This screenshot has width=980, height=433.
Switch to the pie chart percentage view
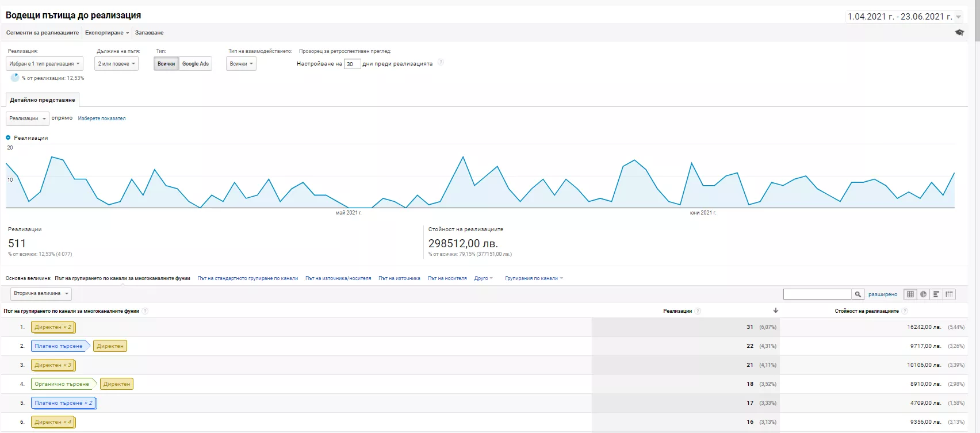point(924,294)
